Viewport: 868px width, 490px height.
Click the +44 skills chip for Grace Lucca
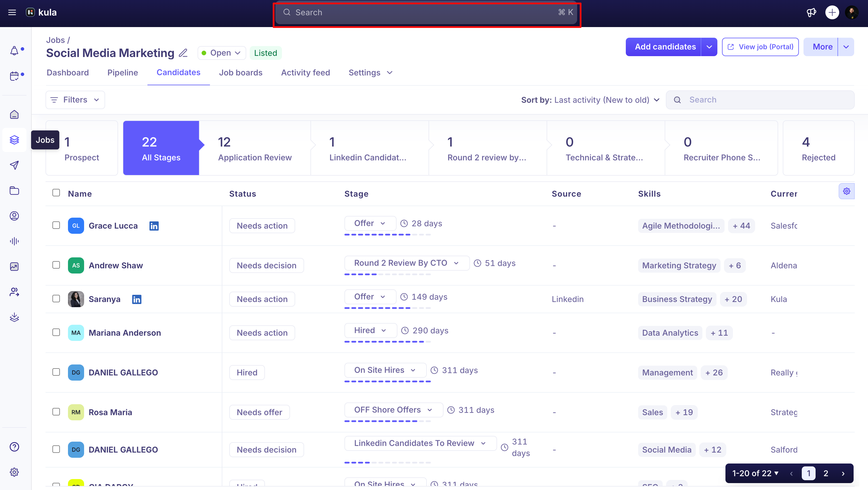pos(741,226)
